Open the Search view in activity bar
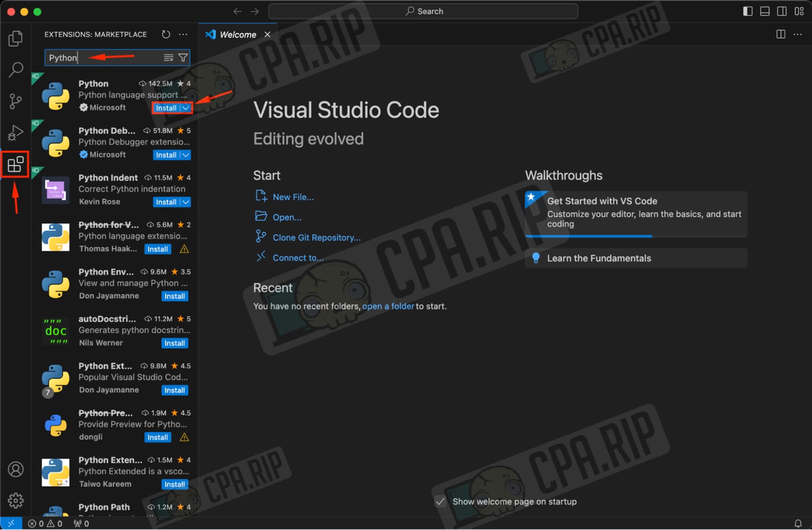Screen dimensions: 812x530 (x=16, y=69)
